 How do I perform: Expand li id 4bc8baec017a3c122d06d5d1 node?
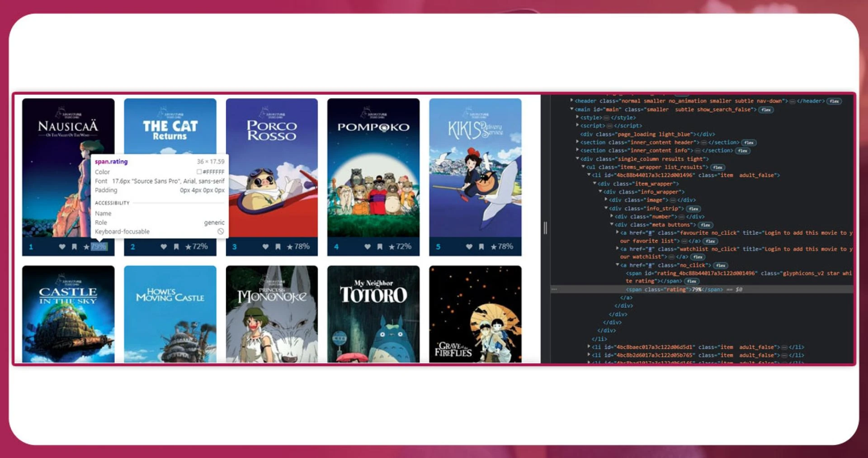(589, 347)
